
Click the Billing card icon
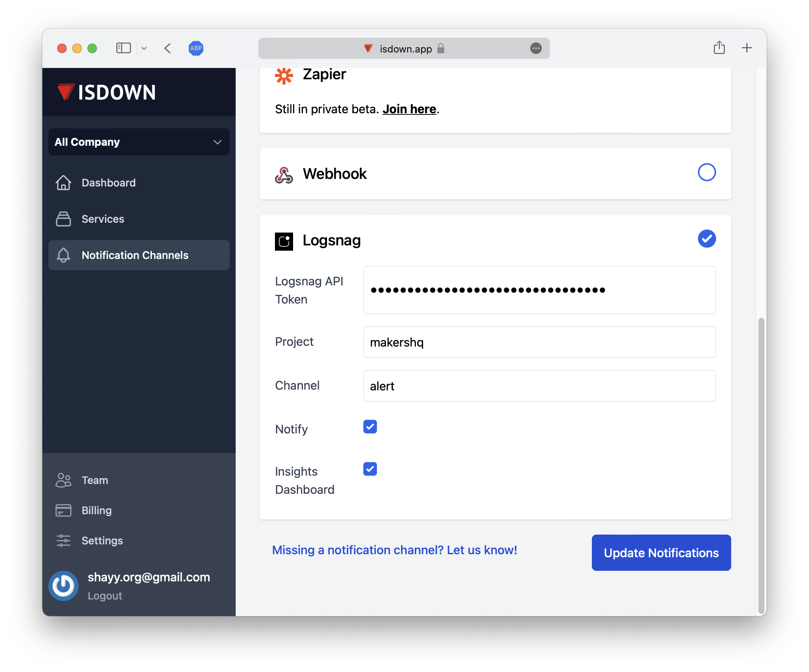click(x=63, y=511)
